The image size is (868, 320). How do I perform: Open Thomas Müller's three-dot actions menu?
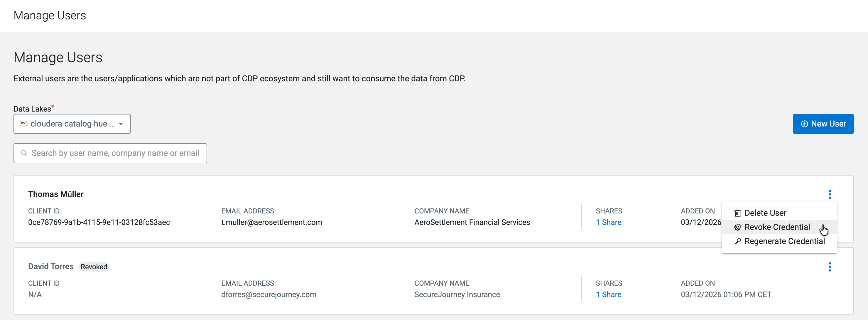click(x=830, y=194)
